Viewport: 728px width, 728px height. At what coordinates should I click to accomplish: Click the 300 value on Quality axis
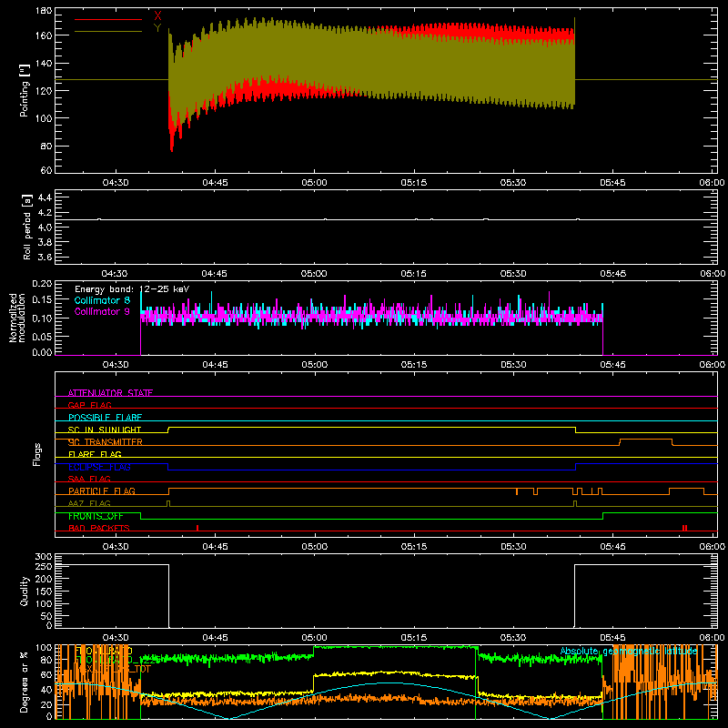[44, 557]
